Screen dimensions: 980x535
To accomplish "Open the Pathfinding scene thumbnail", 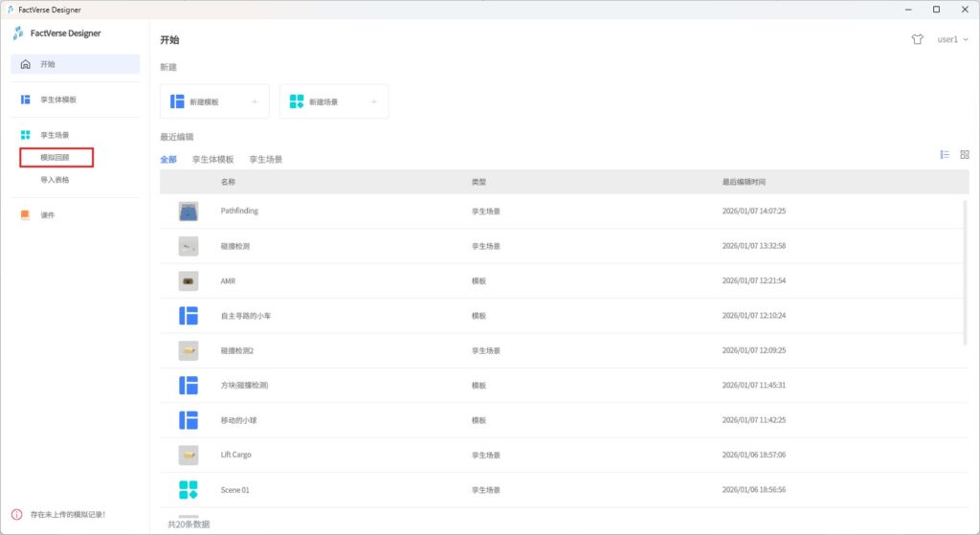I will tap(189, 212).
